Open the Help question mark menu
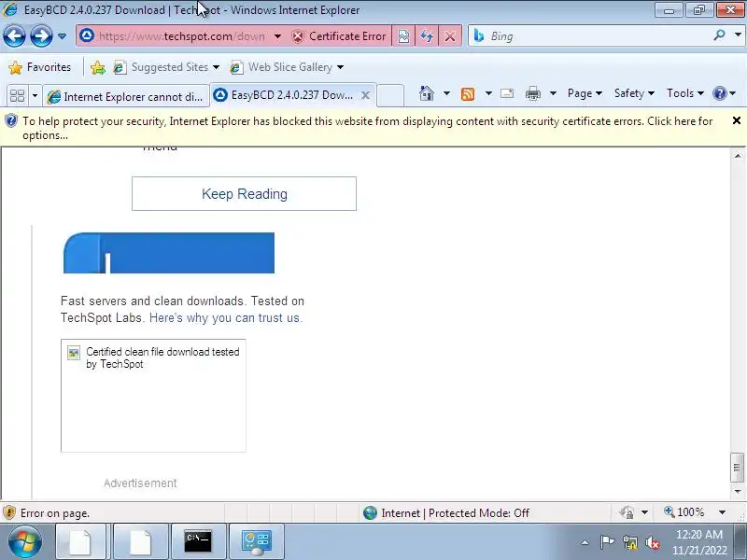 coord(725,93)
